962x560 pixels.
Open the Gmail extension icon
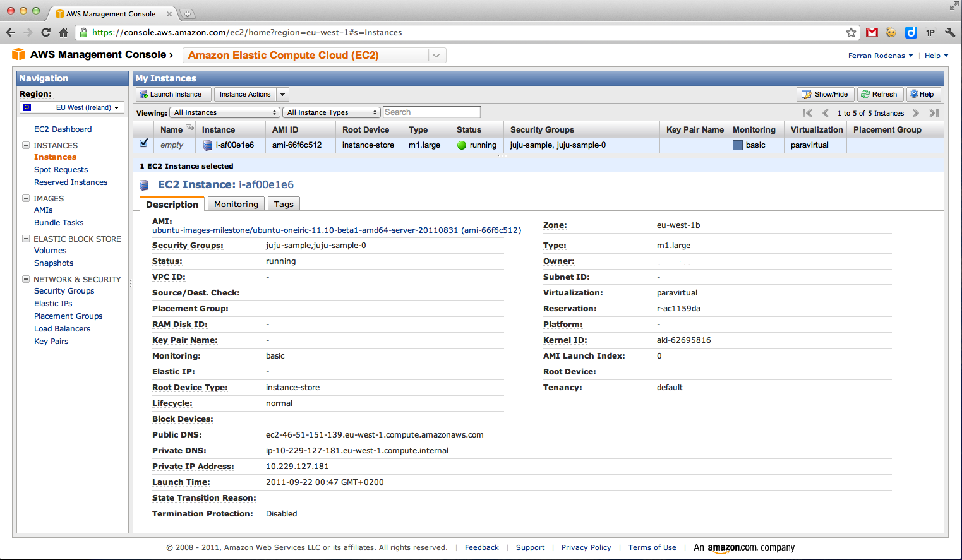point(872,32)
